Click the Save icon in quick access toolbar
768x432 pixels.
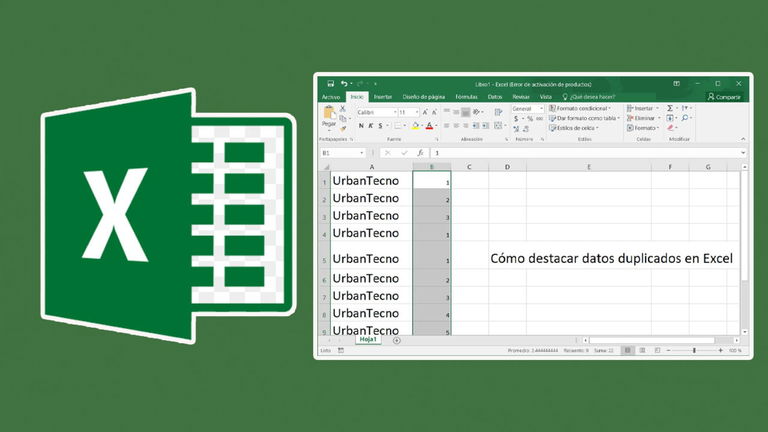click(331, 84)
